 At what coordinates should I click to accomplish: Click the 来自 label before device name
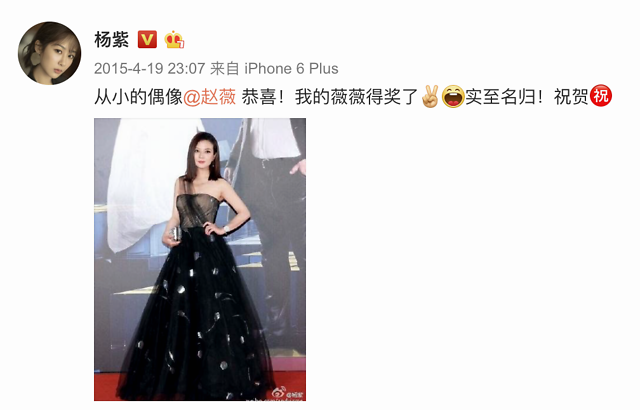pyautogui.click(x=224, y=69)
